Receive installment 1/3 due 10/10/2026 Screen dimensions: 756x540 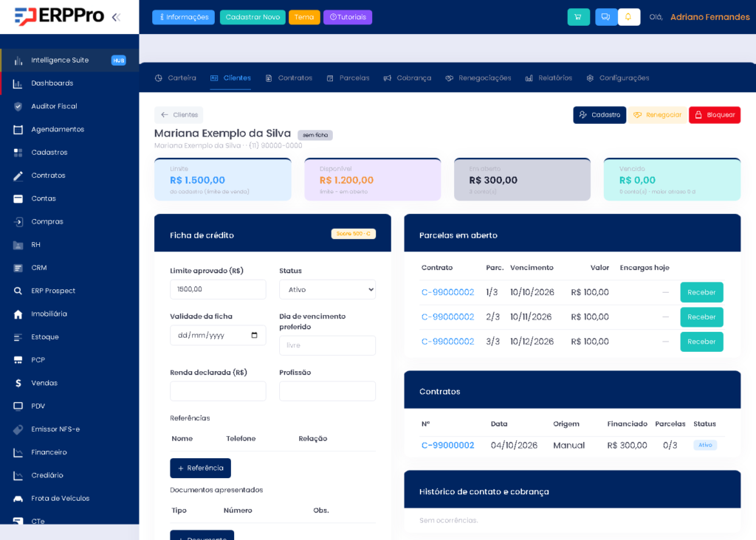tap(701, 292)
